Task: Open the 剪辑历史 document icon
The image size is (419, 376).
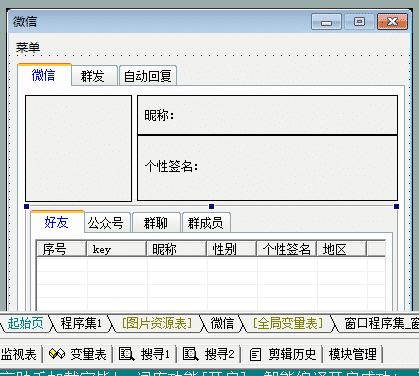Action: tap(256, 354)
